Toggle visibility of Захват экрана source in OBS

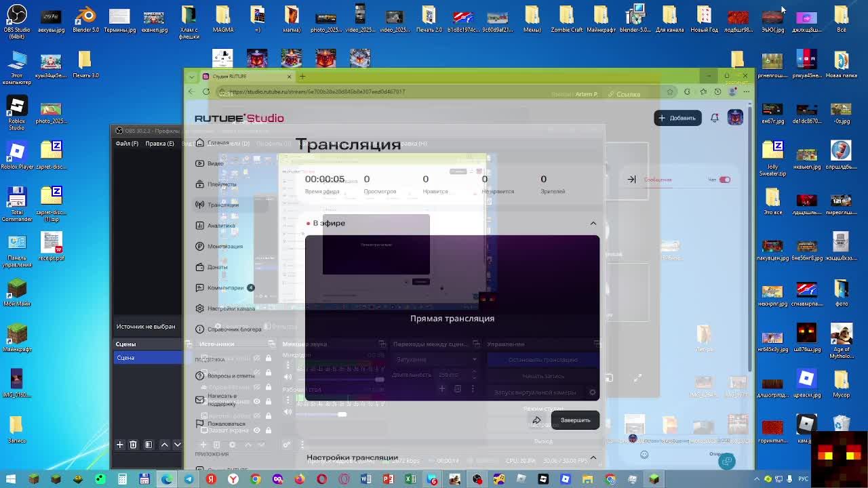(257, 430)
